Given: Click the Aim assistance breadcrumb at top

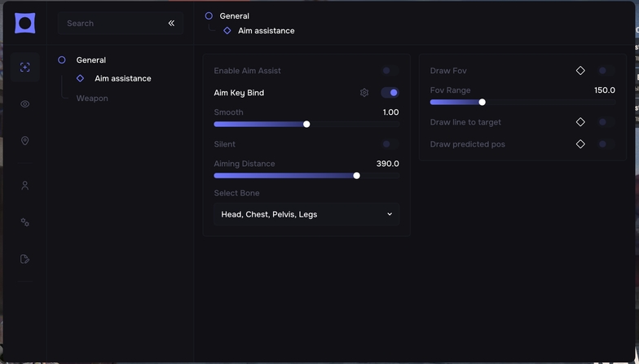Looking at the screenshot, I should [266, 31].
